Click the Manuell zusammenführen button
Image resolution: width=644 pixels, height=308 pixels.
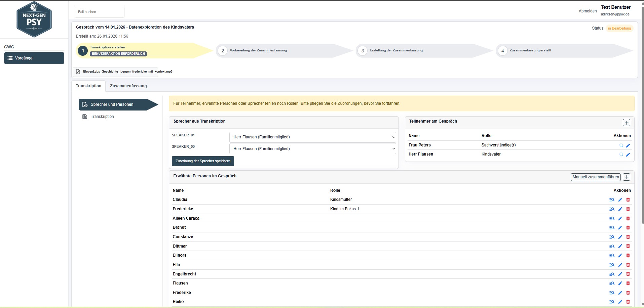tap(595, 177)
